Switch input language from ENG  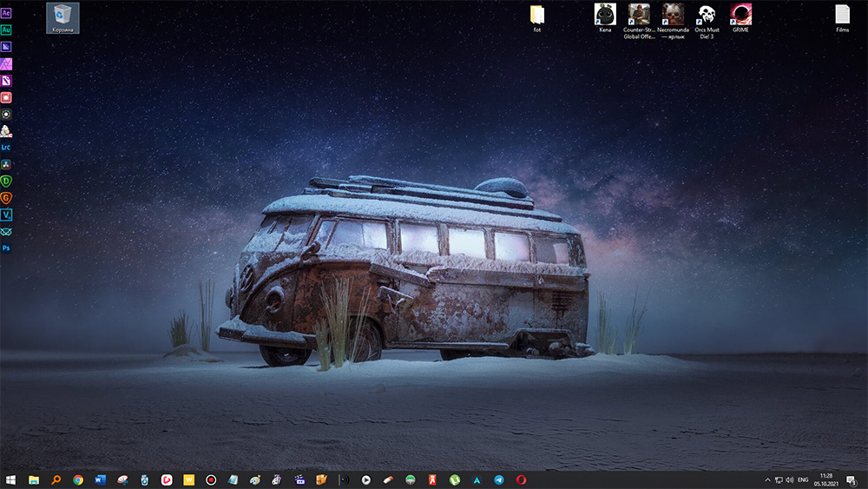[803, 480]
